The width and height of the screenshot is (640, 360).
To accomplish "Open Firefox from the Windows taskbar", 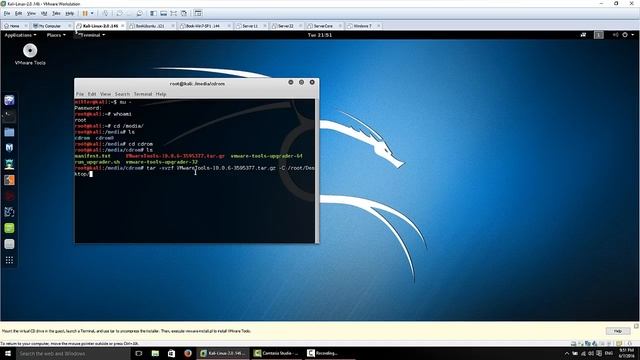I will [x=188, y=353].
